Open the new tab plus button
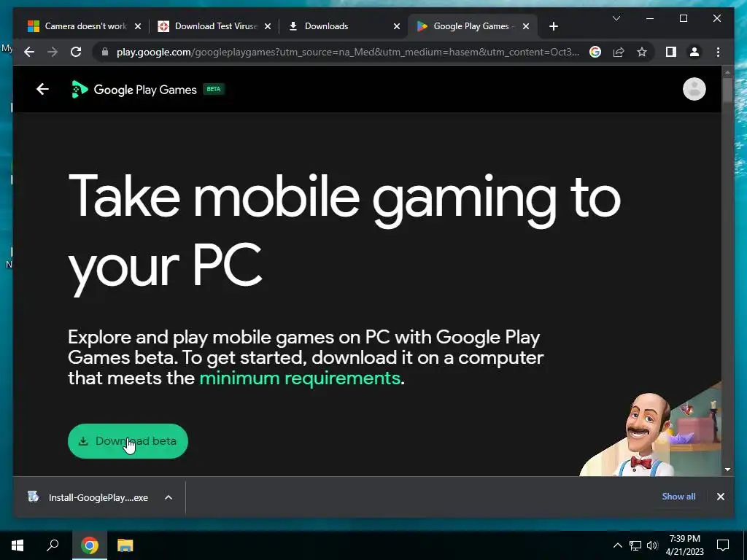 pyautogui.click(x=553, y=26)
